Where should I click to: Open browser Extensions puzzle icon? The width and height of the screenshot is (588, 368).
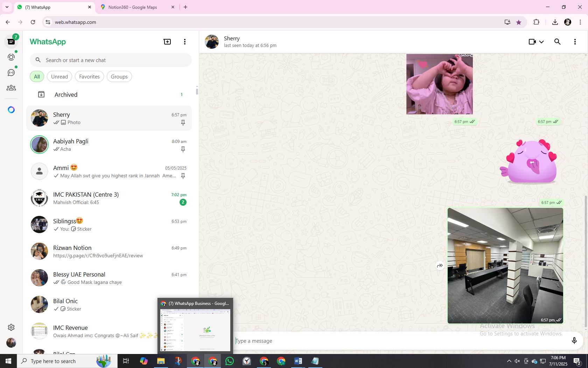pyautogui.click(x=536, y=22)
